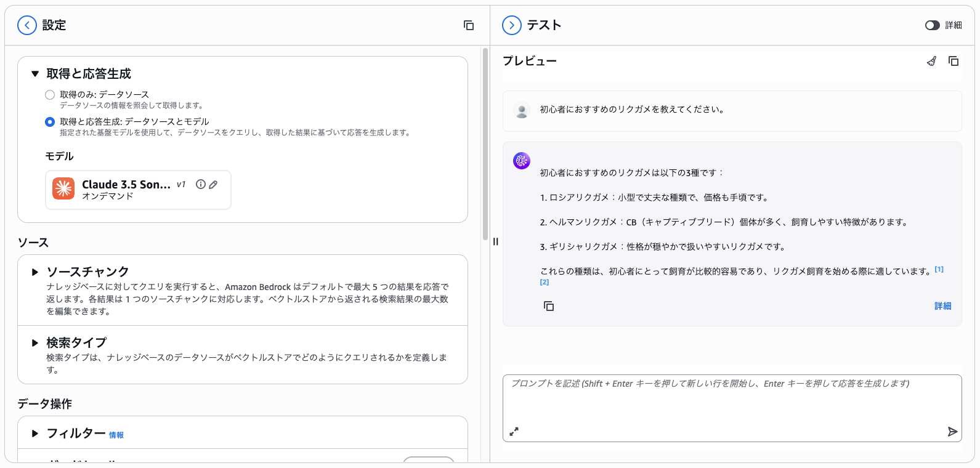Collapse the 取得と応答生成 section
Viewport: 980px width, 468px height.
[35, 74]
